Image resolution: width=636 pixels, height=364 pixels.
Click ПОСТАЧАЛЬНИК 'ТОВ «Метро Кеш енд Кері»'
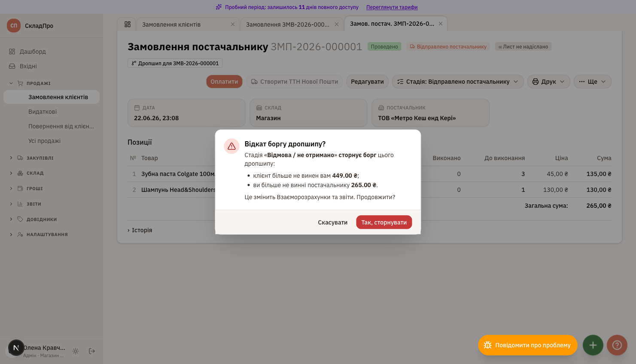point(430,113)
